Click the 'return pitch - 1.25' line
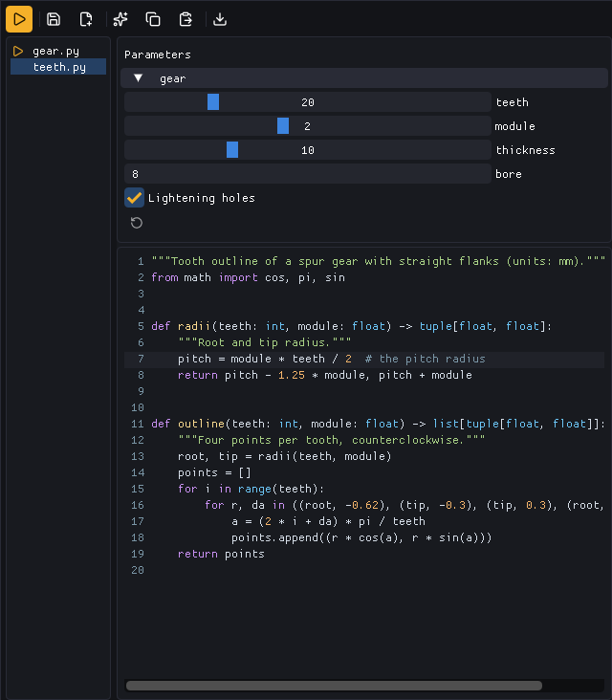Viewport: 612px width, 700px height. (324, 375)
